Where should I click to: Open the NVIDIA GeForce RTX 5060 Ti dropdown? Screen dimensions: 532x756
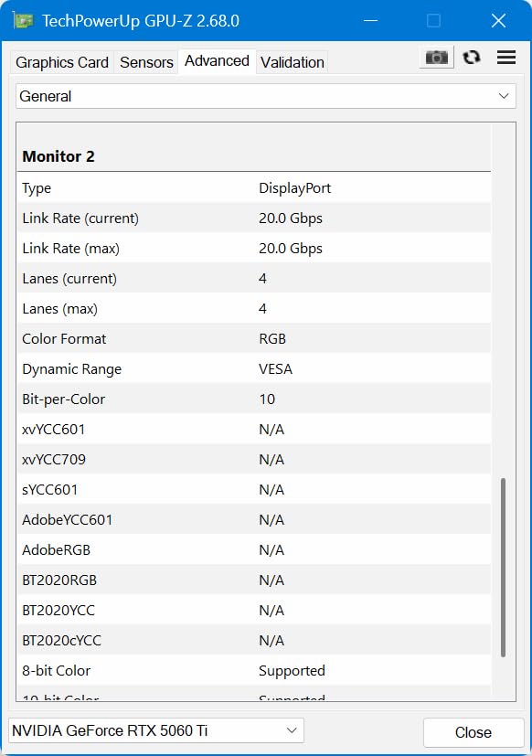pyautogui.click(x=155, y=730)
